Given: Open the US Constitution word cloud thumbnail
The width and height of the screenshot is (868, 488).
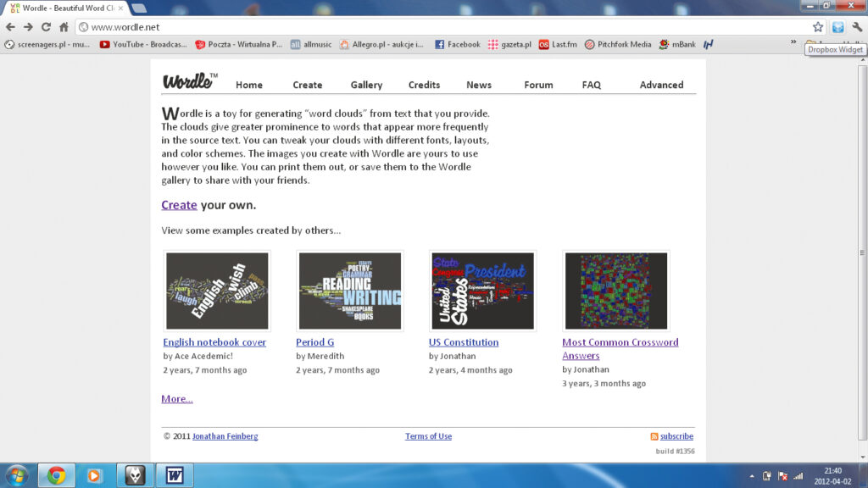Looking at the screenshot, I should (482, 291).
